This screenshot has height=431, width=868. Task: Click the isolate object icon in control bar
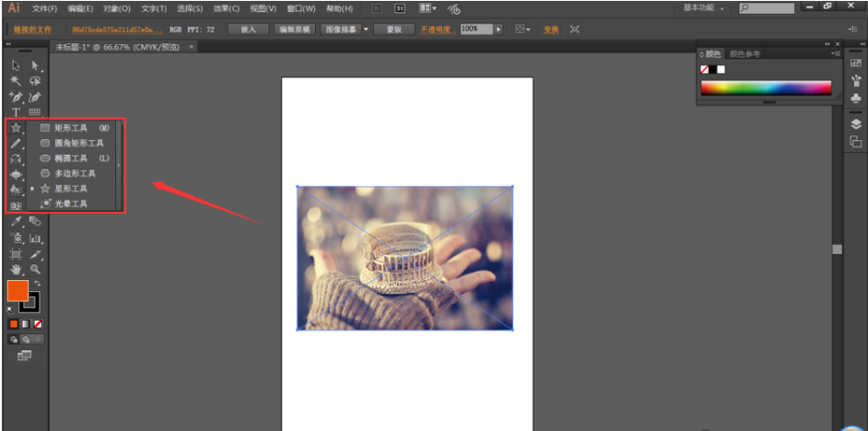click(575, 29)
